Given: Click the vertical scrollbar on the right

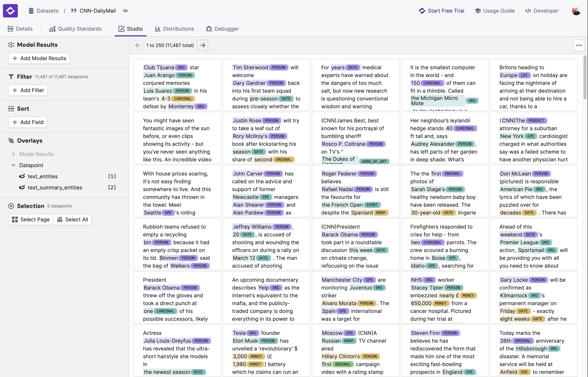Looking at the screenshot, I should coord(585,77).
